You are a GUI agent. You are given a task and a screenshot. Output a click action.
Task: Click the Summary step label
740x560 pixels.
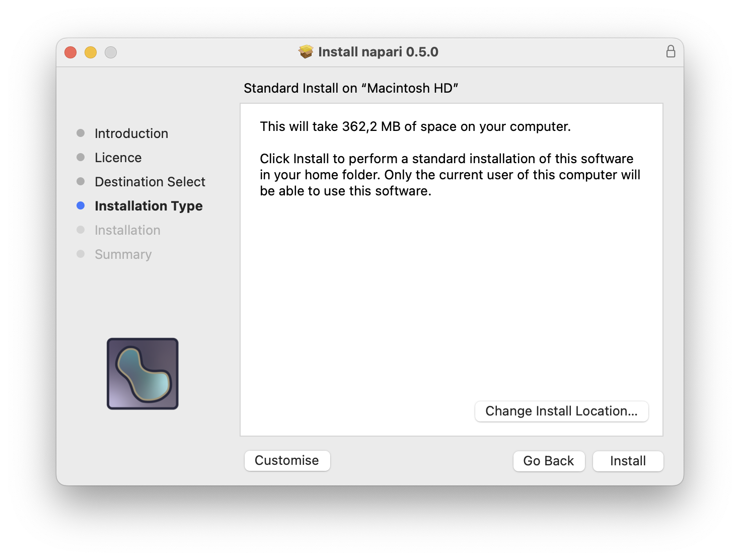point(123,254)
